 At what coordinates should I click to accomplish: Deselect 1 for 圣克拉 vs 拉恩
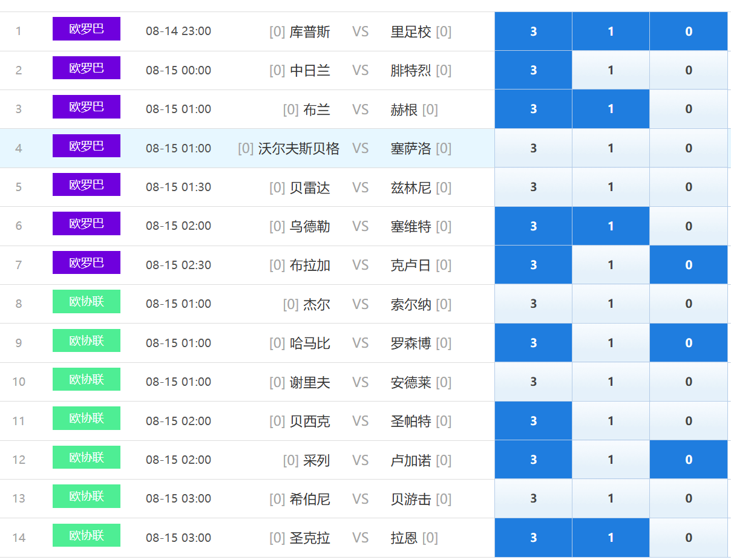pos(611,538)
